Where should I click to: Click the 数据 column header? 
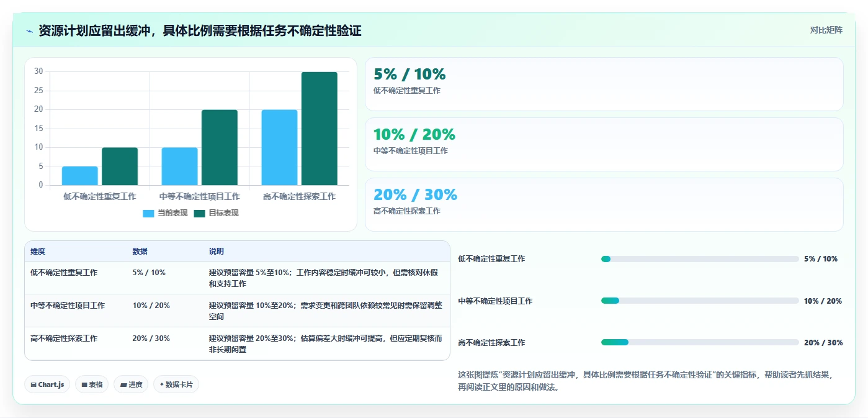tap(140, 252)
